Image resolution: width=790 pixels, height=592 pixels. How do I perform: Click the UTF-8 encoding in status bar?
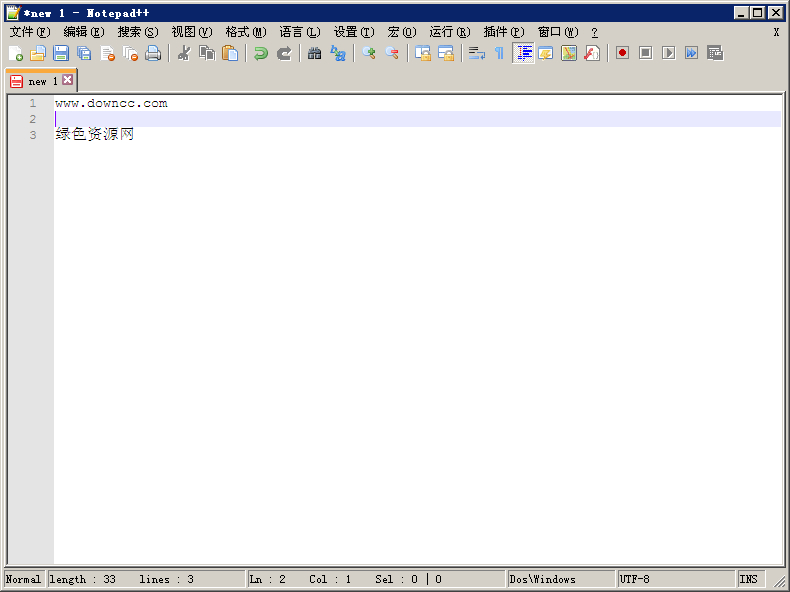click(635, 579)
